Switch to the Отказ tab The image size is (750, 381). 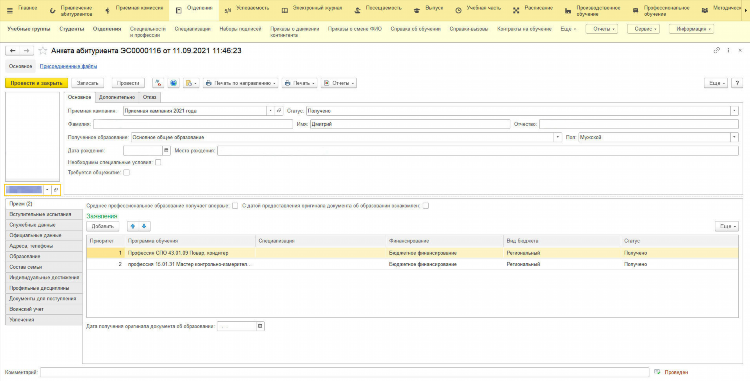(149, 97)
